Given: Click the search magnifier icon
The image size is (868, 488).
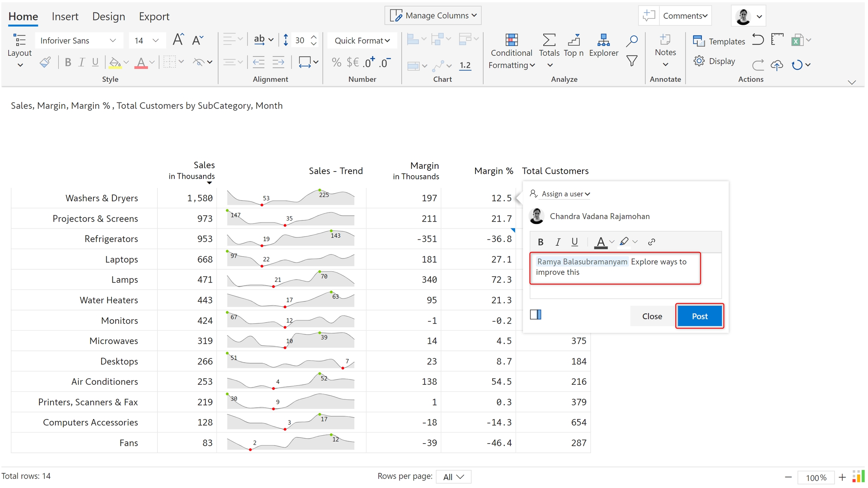Looking at the screenshot, I should (x=632, y=40).
